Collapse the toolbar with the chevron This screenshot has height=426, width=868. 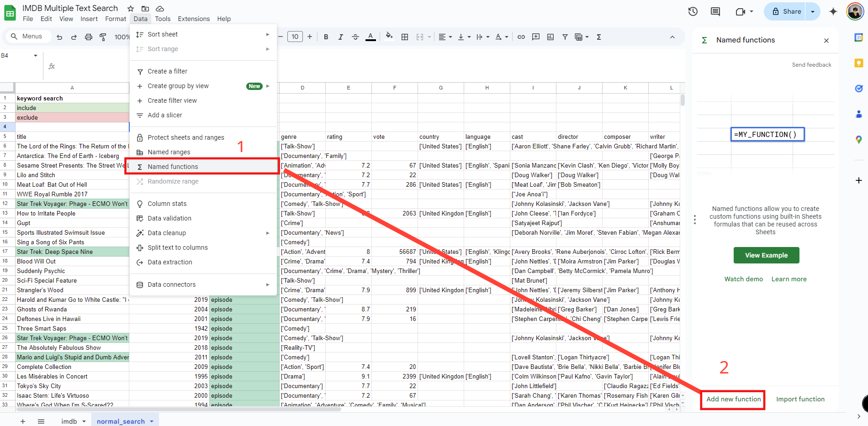(x=672, y=37)
